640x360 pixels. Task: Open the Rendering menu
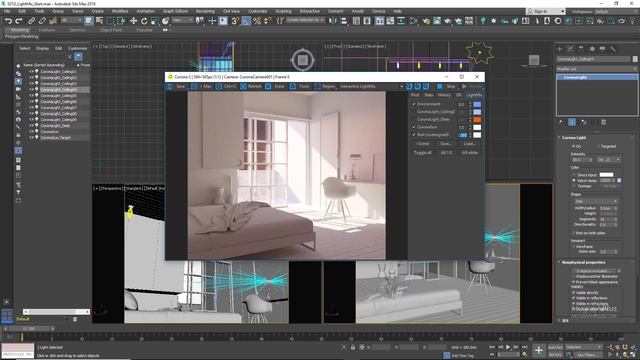point(205,11)
